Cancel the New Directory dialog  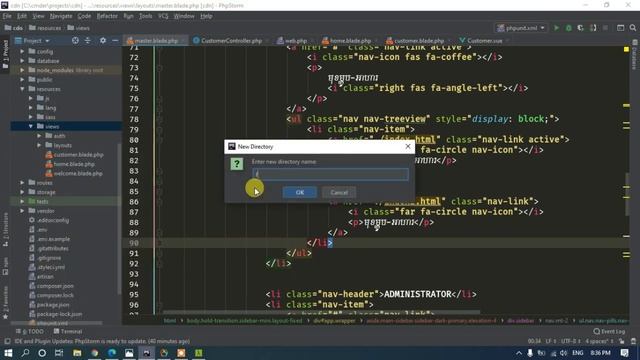[339, 192]
